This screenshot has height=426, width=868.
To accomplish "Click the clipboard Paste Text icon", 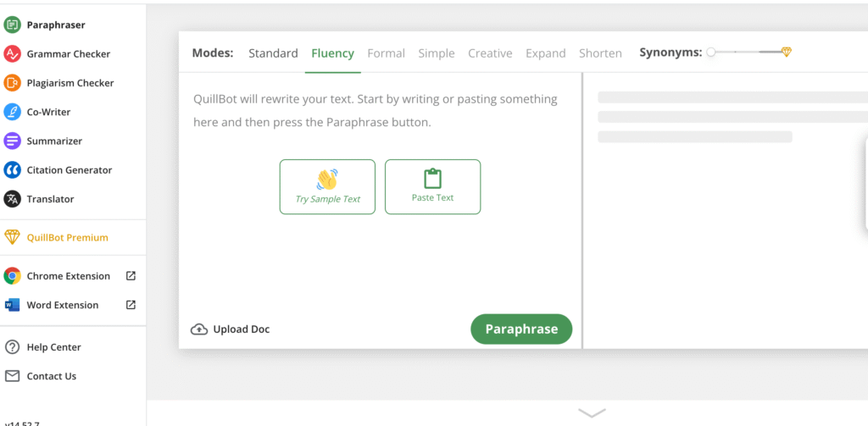I will tap(432, 179).
